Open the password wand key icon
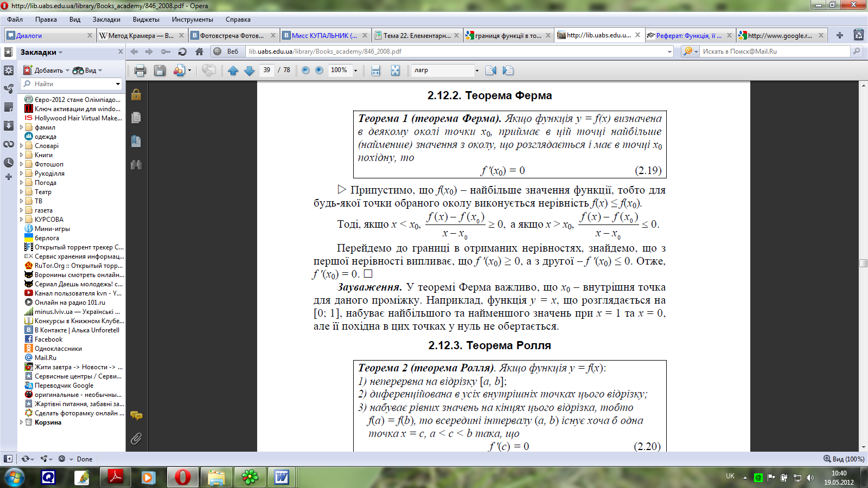 [x=166, y=52]
